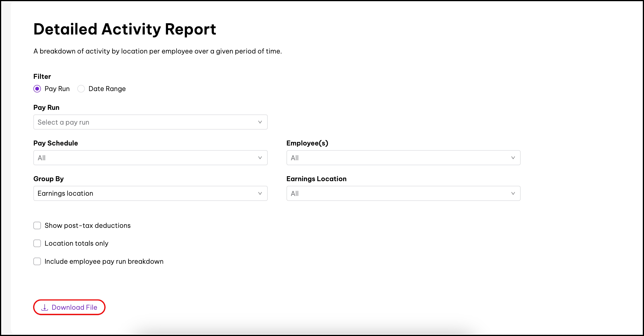Image resolution: width=644 pixels, height=336 pixels.
Task: Select the Pay Run filter radio button
Action: 37,89
